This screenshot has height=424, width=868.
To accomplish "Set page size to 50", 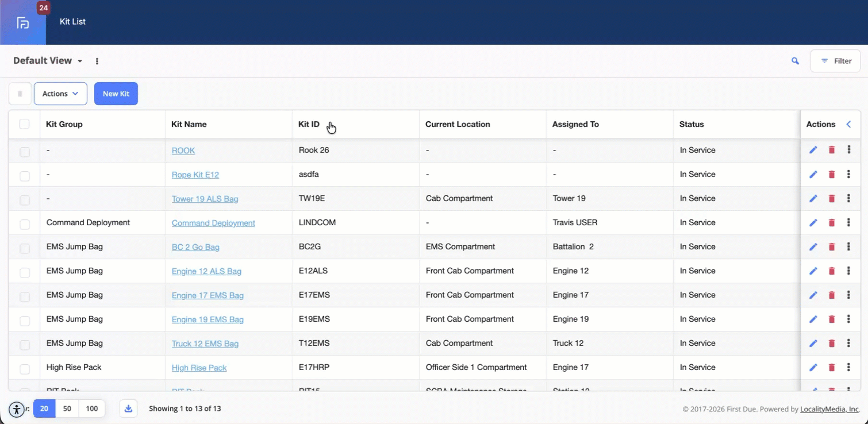I will pyautogui.click(x=67, y=408).
